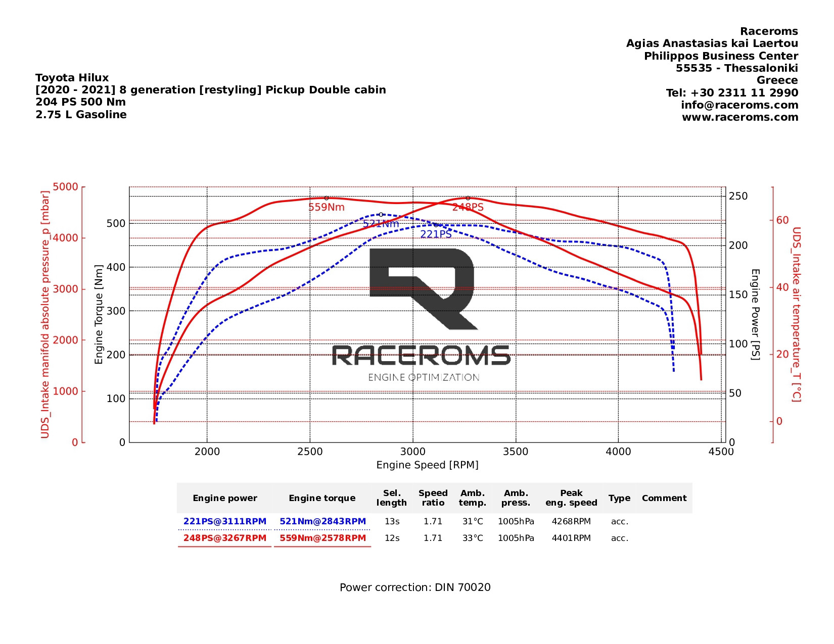Click the Engine Speed [RPM] axis label
The height and width of the screenshot is (644, 834).
[x=428, y=465]
